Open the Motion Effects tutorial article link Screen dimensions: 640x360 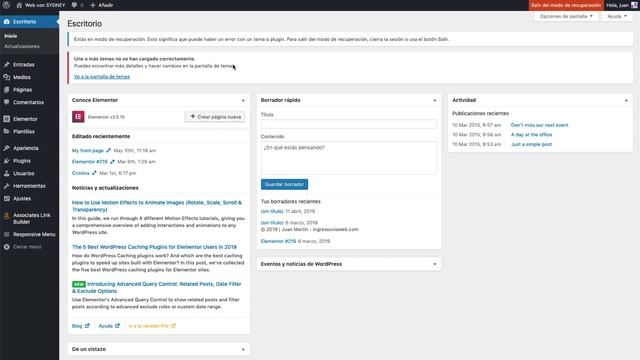[157, 206]
